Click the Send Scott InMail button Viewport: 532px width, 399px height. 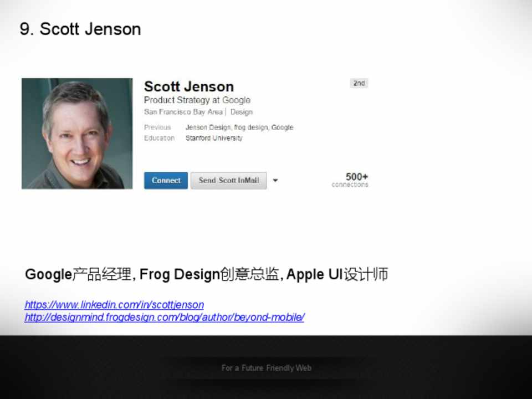click(229, 181)
